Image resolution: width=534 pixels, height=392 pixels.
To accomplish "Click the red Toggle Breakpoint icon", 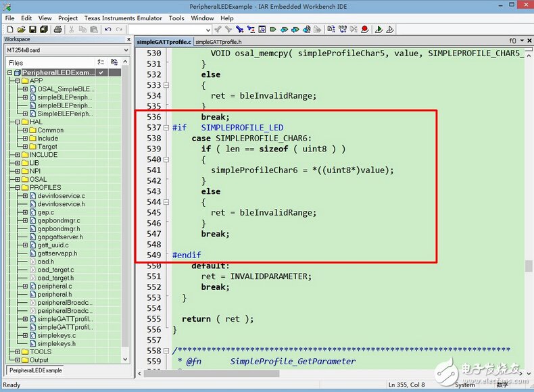I will 364,29.
